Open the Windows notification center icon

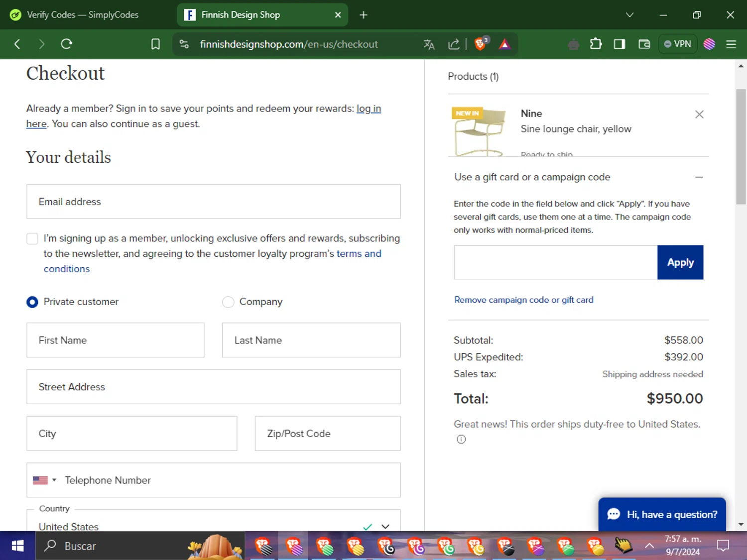pos(723,546)
